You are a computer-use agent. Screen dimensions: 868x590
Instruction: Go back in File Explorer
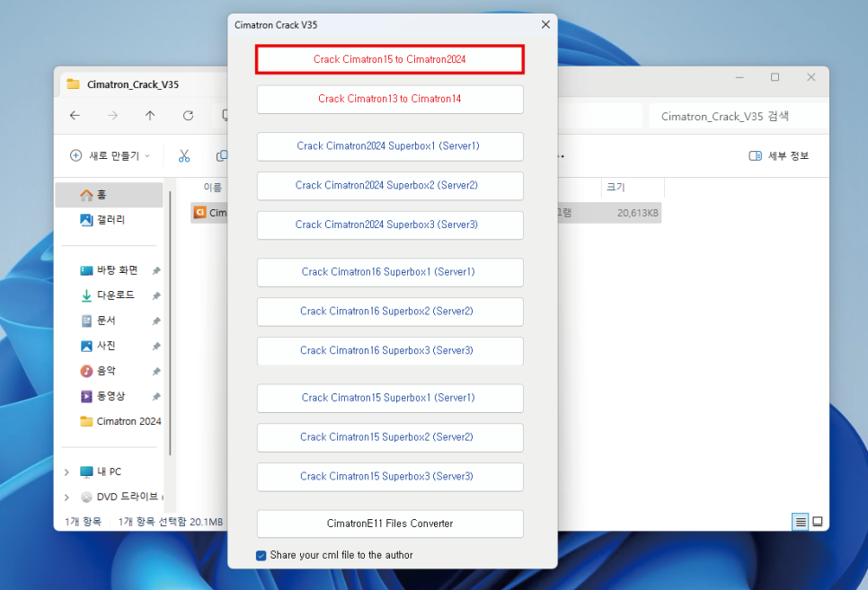coord(75,115)
